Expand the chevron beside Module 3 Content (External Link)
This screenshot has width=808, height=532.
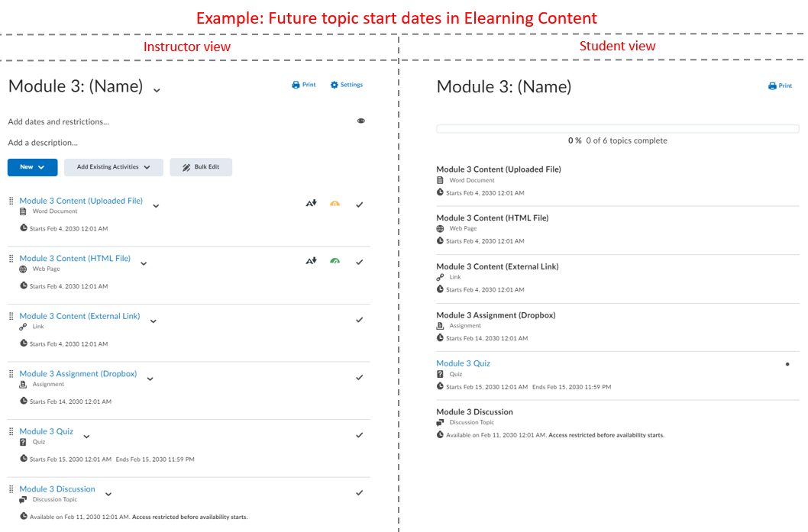point(153,321)
